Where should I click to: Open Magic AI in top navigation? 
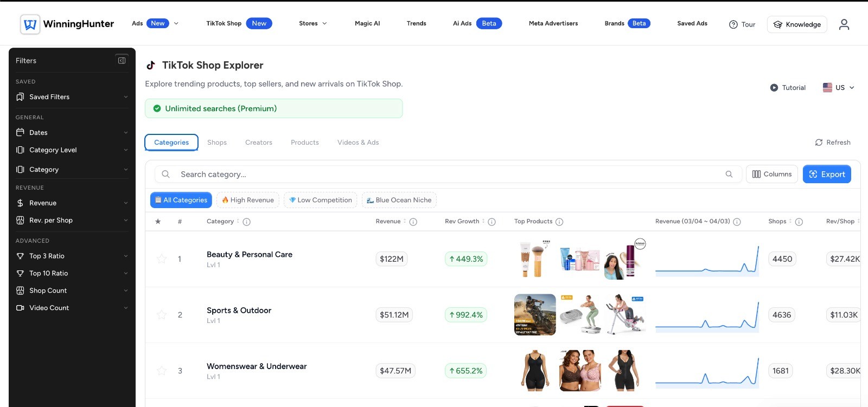(x=367, y=23)
